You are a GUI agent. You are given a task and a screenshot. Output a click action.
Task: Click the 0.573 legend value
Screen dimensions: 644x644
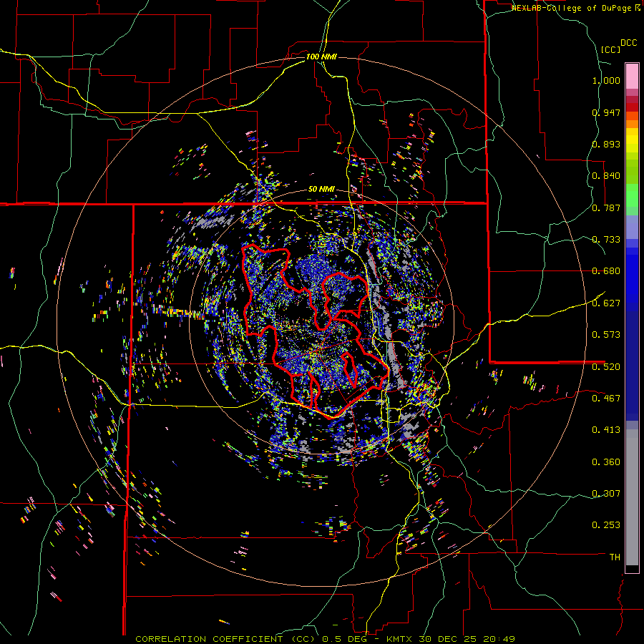[x=606, y=335]
